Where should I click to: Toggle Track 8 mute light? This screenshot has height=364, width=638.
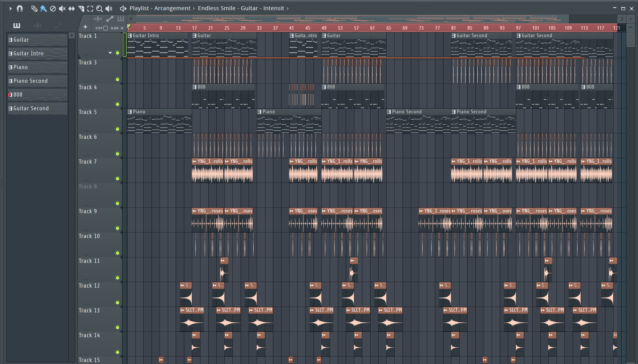click(x=117, y=203)
